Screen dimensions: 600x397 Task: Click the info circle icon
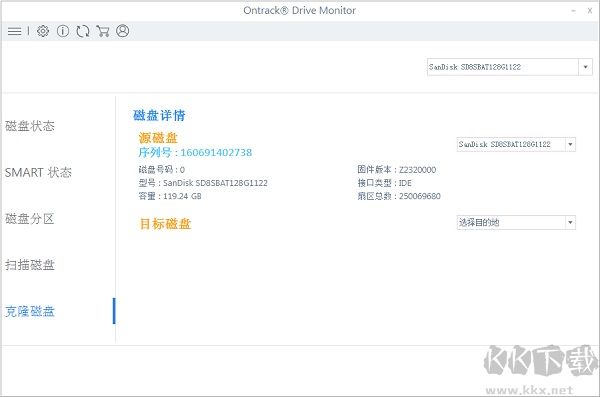(63, 31)
